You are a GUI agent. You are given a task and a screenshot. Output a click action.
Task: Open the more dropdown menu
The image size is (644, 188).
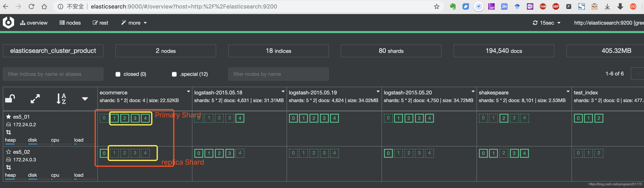point(134,23)
